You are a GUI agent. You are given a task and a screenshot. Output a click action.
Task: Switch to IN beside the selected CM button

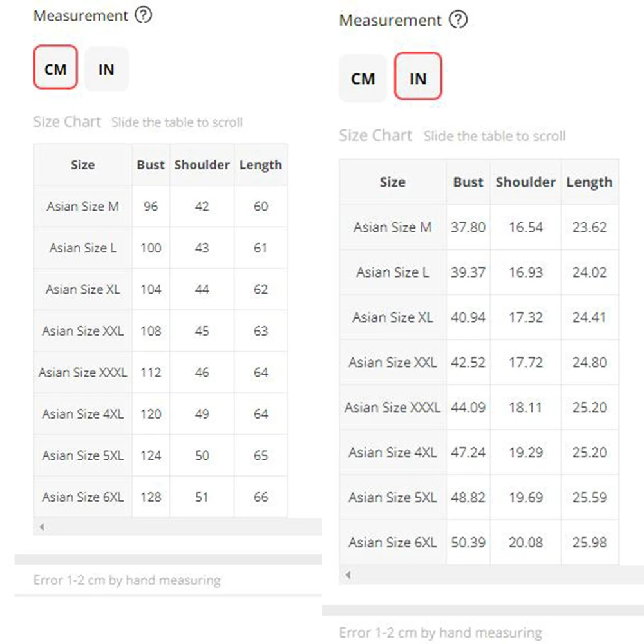click(106, 68)
